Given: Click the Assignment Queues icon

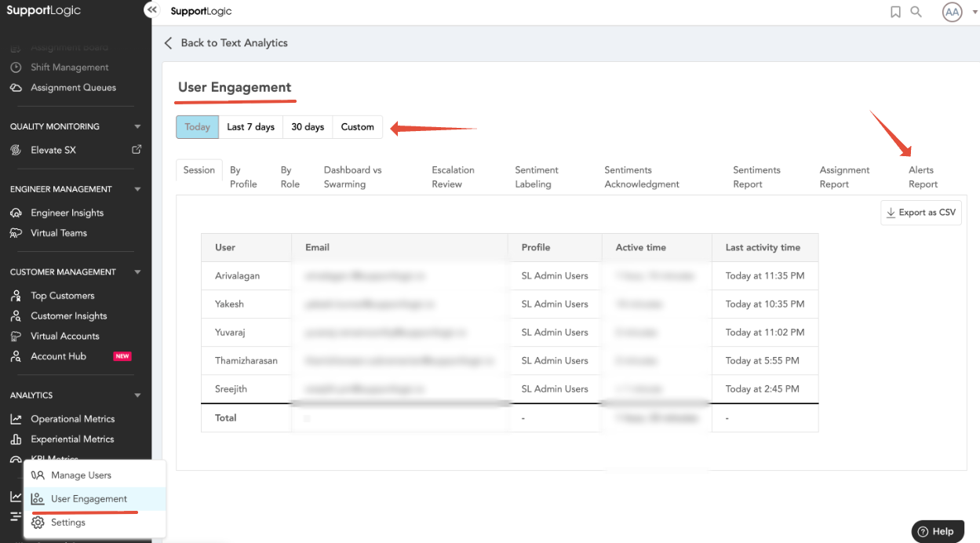Looking at the screenshot, I should (x=16, y=88).
